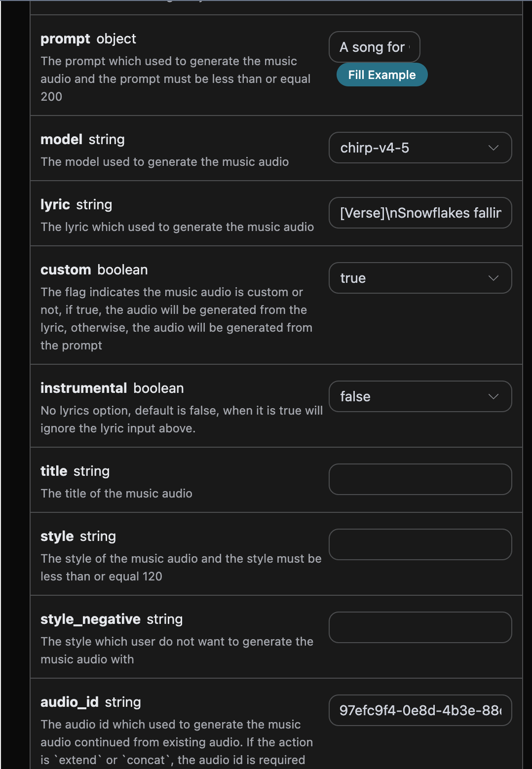
Task: Click the chevron arrow in the custom dropdown
Action: pos(493,278)
